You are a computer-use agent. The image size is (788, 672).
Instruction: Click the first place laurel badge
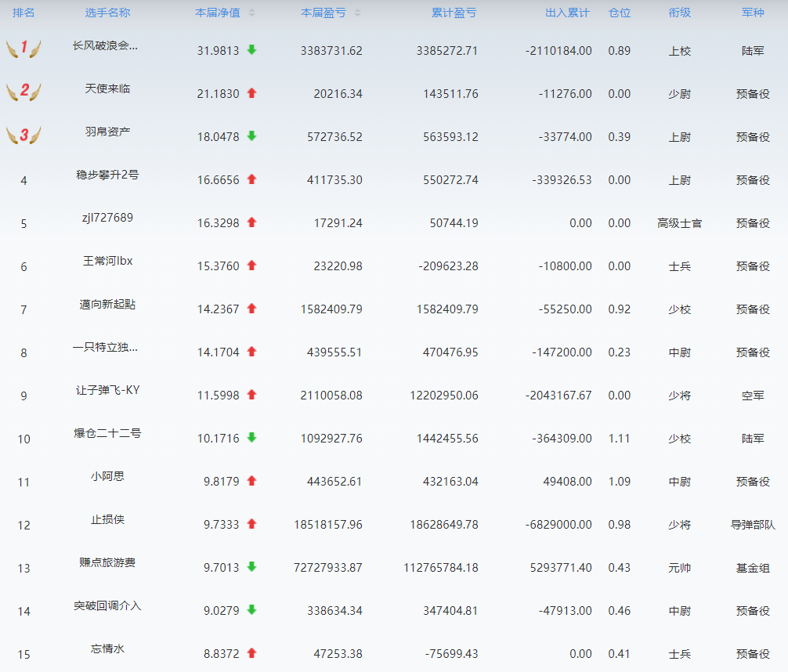click(x=23, y=49)
